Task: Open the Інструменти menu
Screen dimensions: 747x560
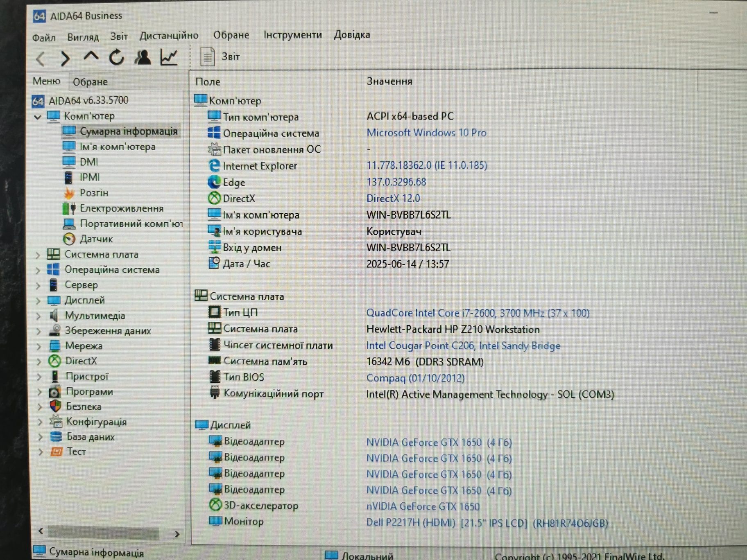Action: click(x=292, y=35)
